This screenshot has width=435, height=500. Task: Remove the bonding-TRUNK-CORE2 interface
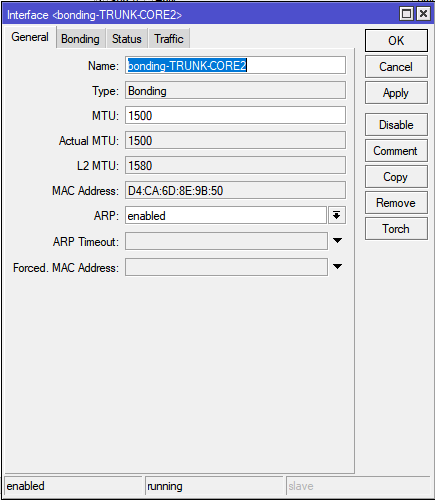tap(396, 203)
